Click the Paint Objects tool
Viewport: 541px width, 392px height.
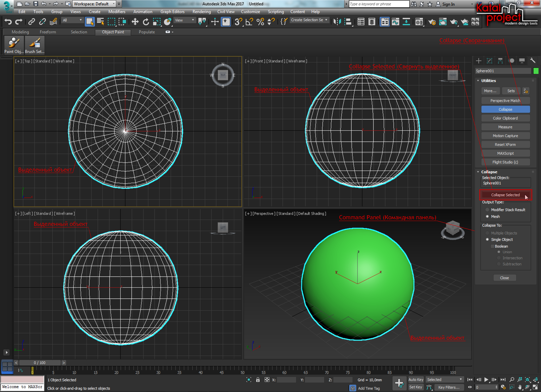click(x=14, y=45)
